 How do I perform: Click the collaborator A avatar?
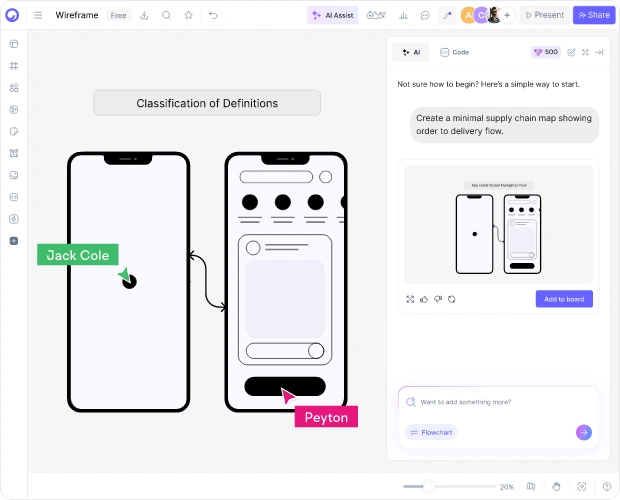(x=468, y=15)
